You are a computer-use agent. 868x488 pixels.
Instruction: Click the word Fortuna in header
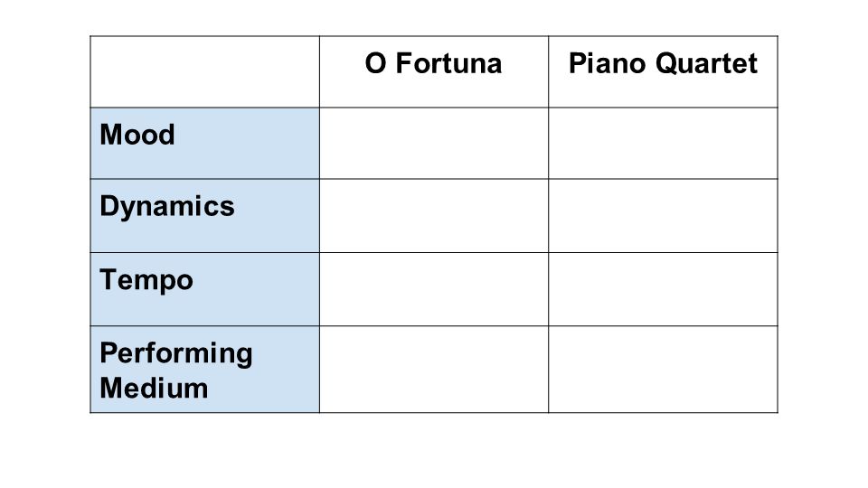(448, 63)
